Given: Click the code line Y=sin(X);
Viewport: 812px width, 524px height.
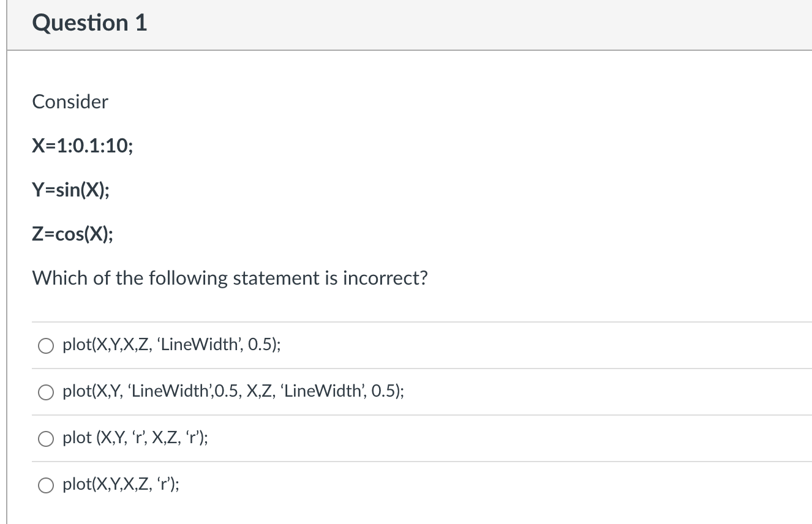Looking at the screenshot, I should point(71,190).
